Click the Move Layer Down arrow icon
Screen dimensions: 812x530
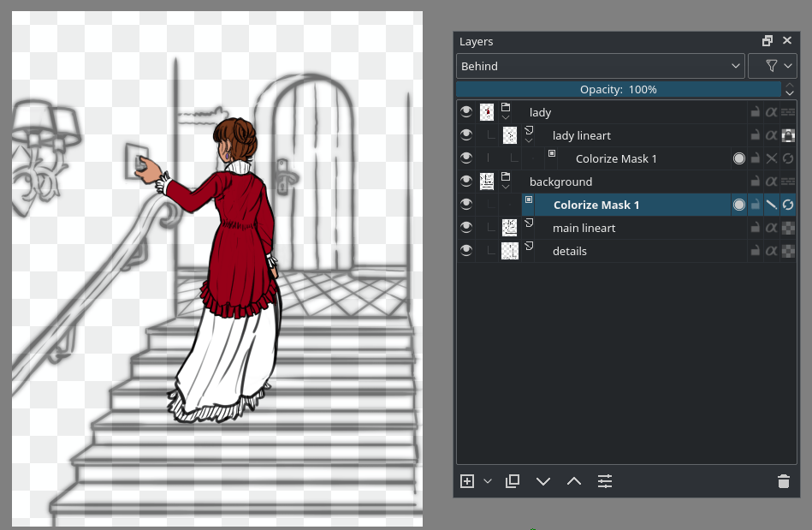543,481
